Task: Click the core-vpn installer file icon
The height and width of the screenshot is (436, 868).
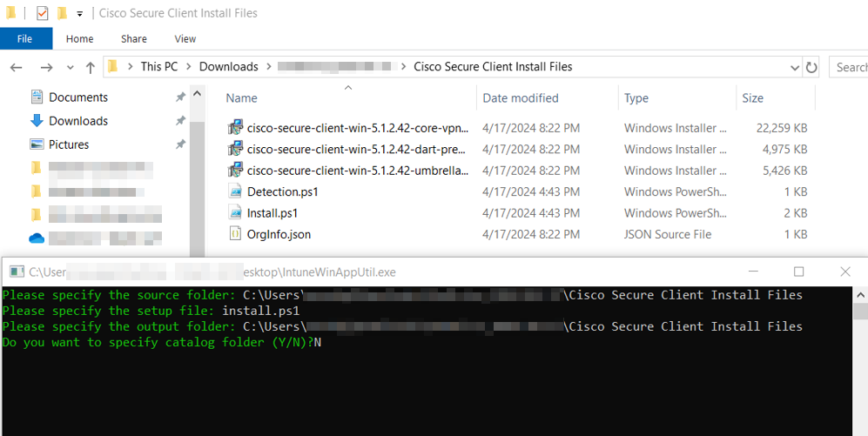Action: 235,128
